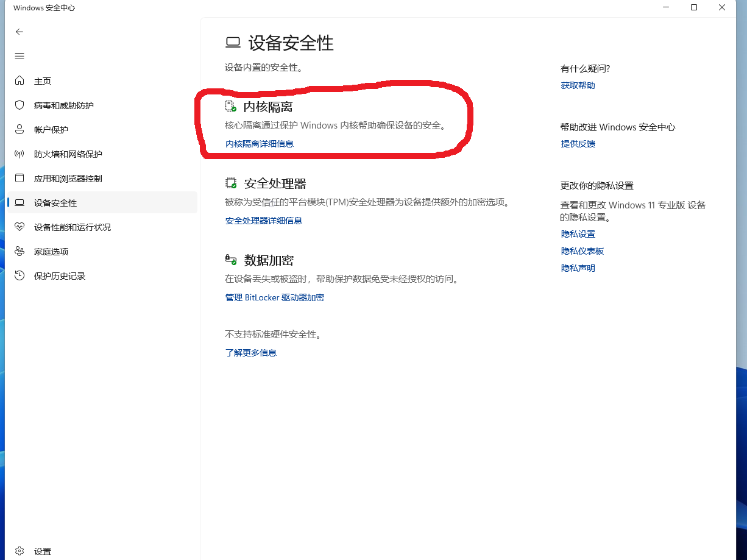Click the 主页 home icon

[x=19, y=80]
